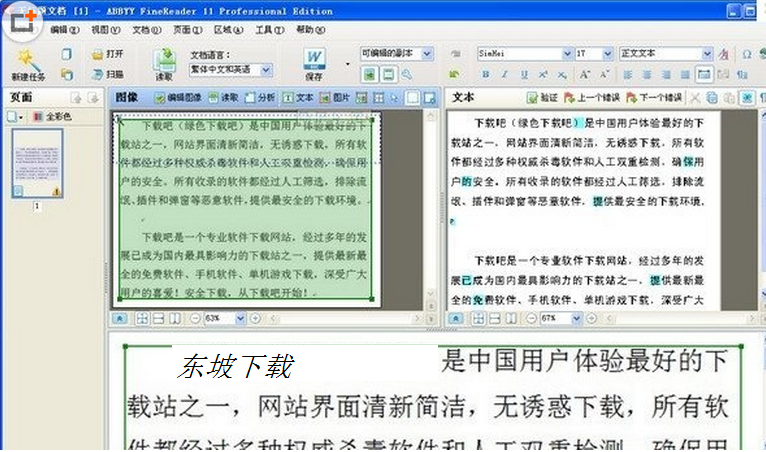Open the font size 17 dropdown

click(607, 53)
